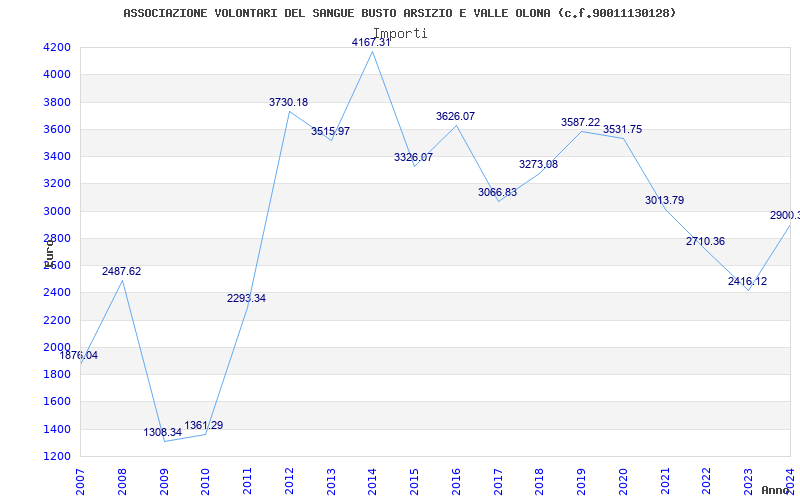Screen dimensions: 800x500
Task: Click the 2021 x-axis year label
Action: 665,481
